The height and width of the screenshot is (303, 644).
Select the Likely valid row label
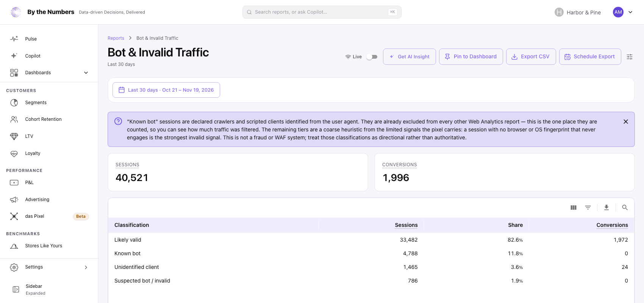tap(128, 240)
